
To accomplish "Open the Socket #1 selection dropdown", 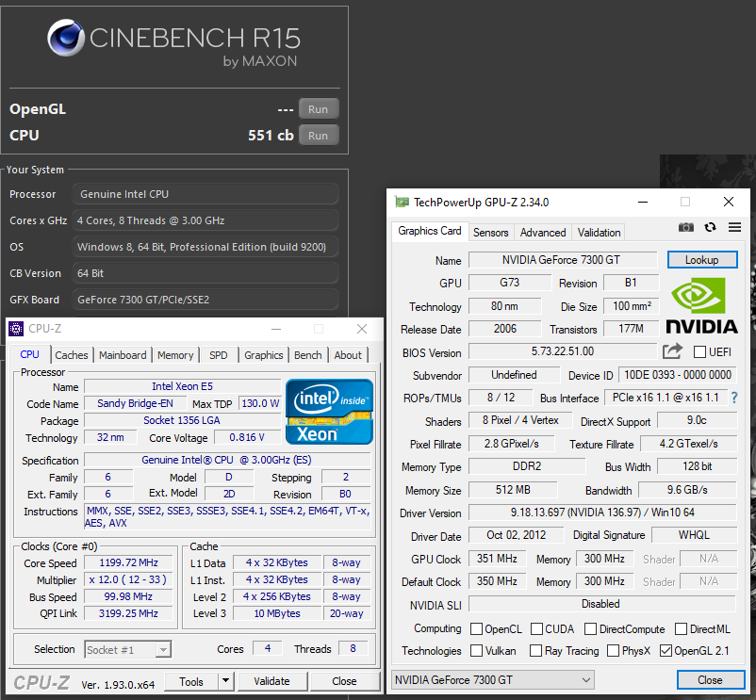I will pyautogui.click(x=128, y=649).
